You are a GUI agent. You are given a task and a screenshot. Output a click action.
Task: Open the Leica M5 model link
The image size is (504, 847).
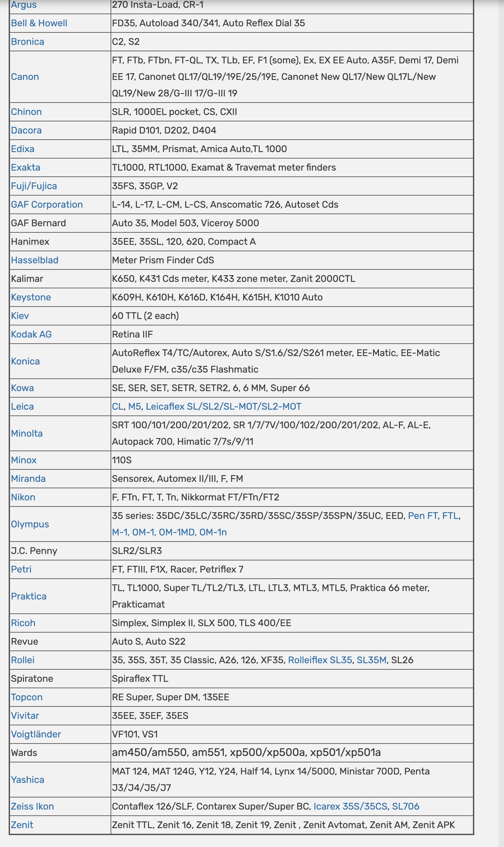(134, 407)
